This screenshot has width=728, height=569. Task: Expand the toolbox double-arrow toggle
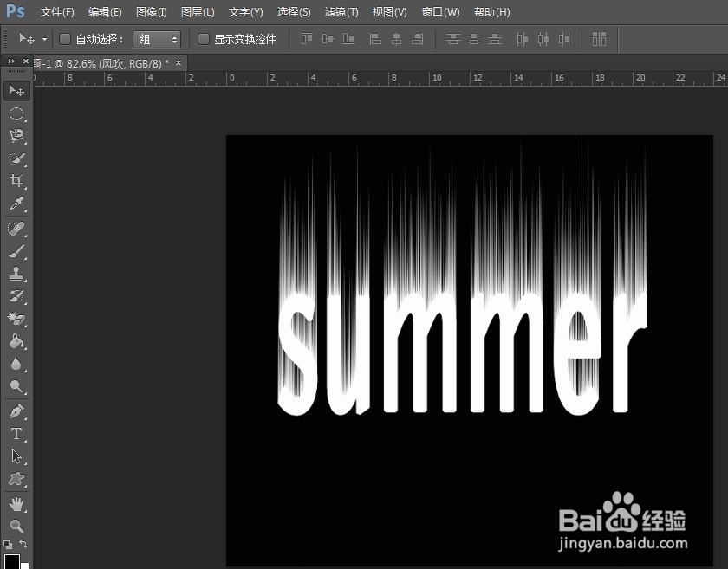[11, 61]
